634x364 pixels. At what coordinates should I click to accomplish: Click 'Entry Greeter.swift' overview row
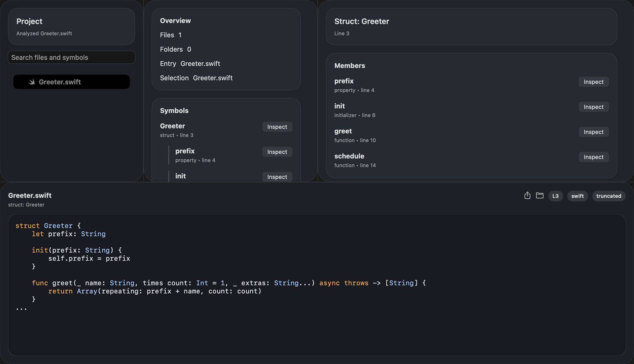190,64
